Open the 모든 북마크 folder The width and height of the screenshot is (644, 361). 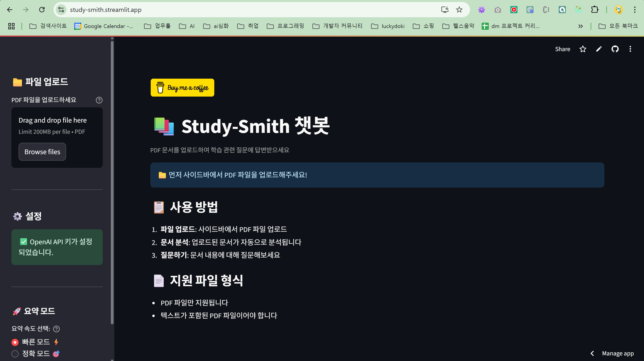(x=618, y=26)
